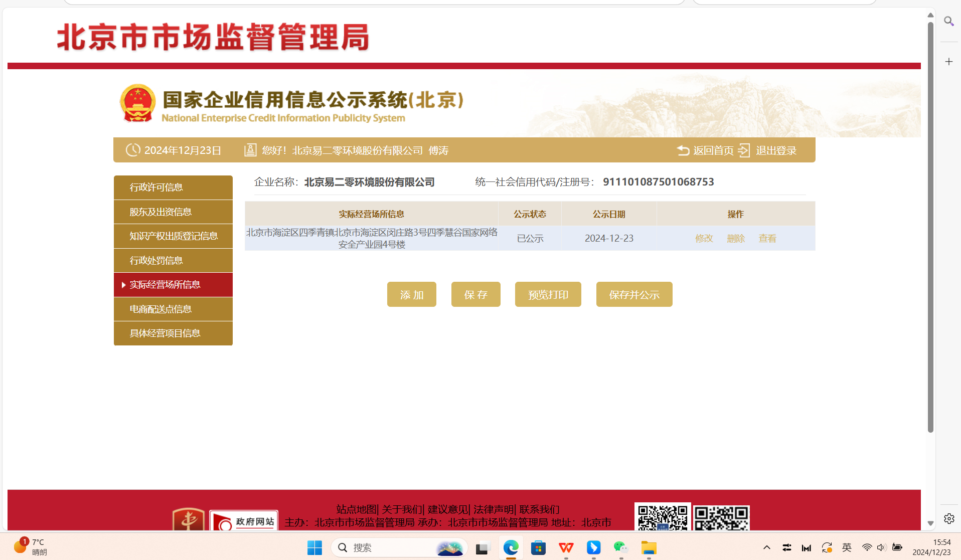
Task: Open the 联系我们 footer link
Action: coord(539,509)
